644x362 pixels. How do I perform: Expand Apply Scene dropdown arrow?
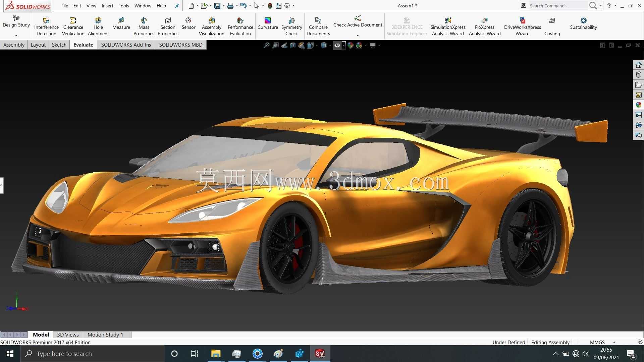[366, 46]
